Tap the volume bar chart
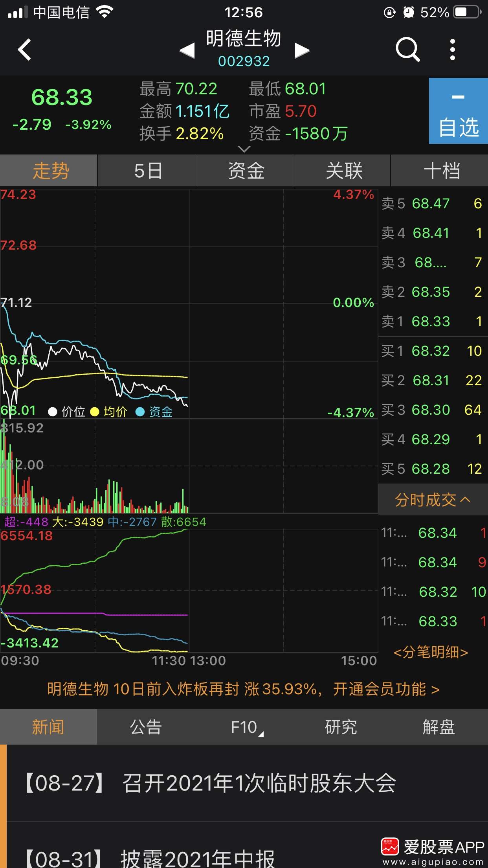Image resolution: width=488 pixels, height=868 pixels. click(x=189, y=466)
